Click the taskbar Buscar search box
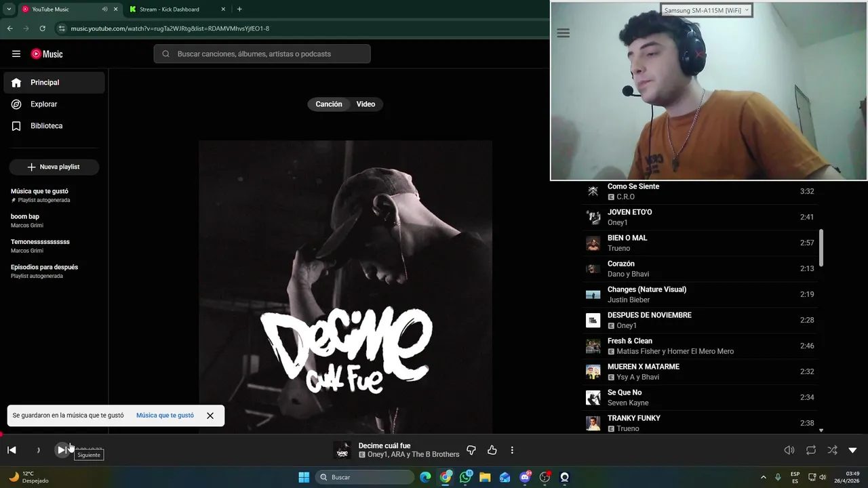 [365, 477]
